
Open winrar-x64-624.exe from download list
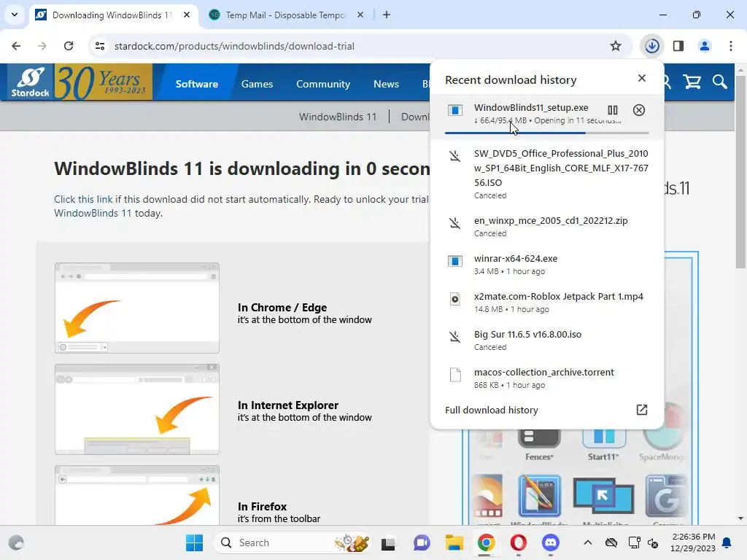pos(547,264)
